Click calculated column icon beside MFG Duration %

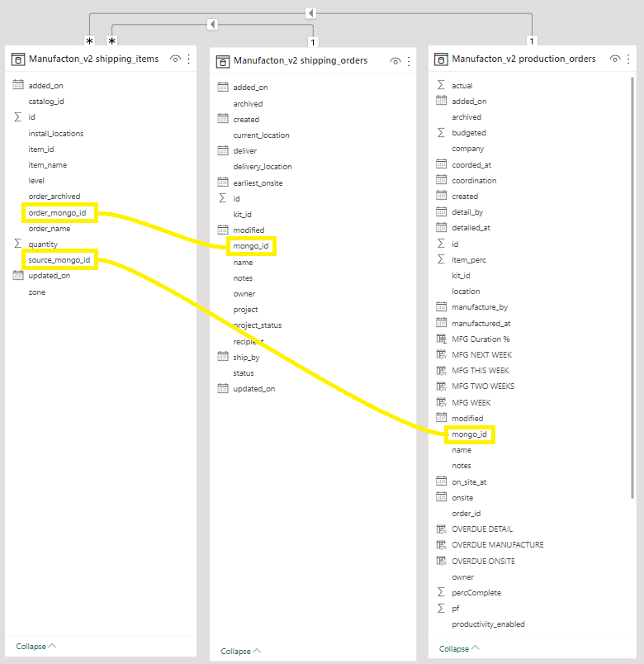point(441,339)
